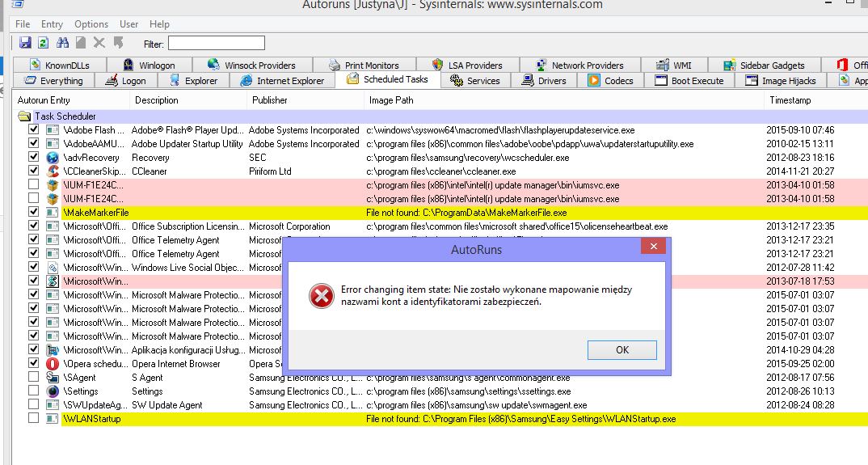The height and width of the screenshot is (465, 868).
Task: Switch to the Boot Execute tab
Action: (689, 80)
